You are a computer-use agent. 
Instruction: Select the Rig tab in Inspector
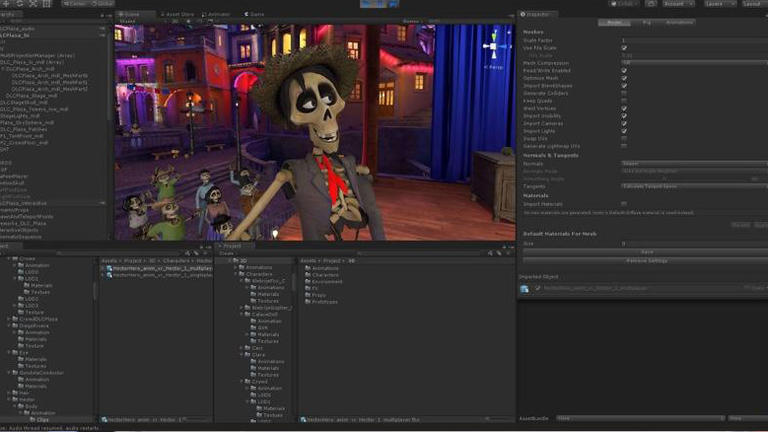pyautogui.click(x=647, y=23)
